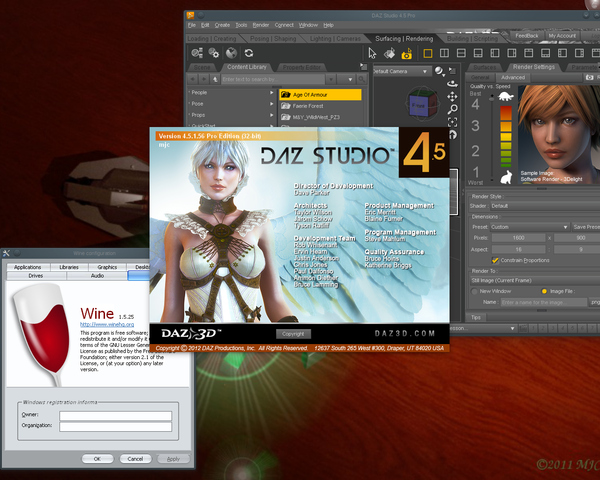The width and height of the screenshot is (600, 480).
Task: Click the red top quality bar
Action: click(506, 113)
